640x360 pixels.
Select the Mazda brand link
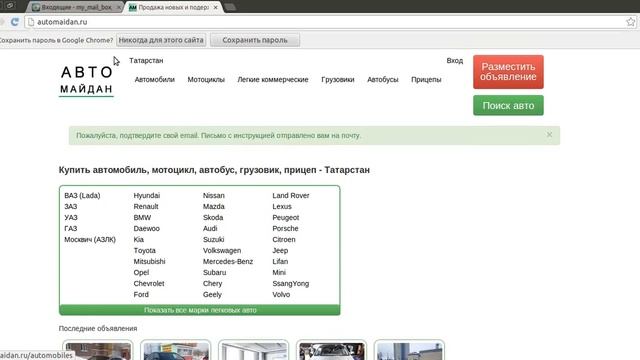tap(213, 207)
